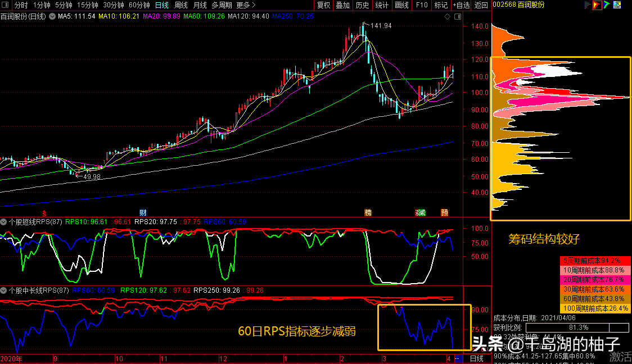Screen dimensions: 632x364
Task: Click the RPS20: 97.75 value label
Action: point(156,222)
